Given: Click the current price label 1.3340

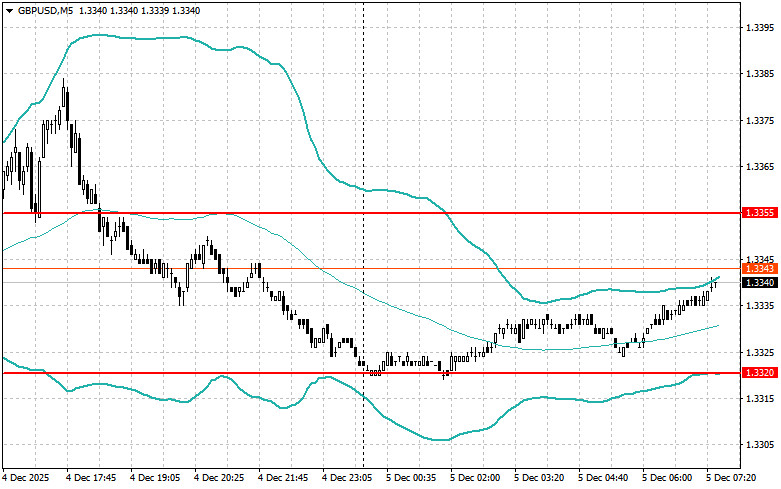Looking at the screenshot, I should click(760, 283).
